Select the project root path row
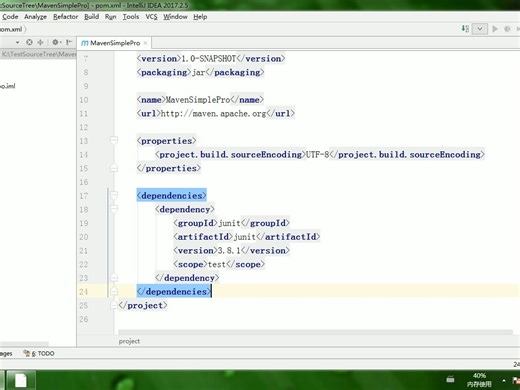This screenshot has width=520, height=390. pyautogui.click(x=38, y=54)
